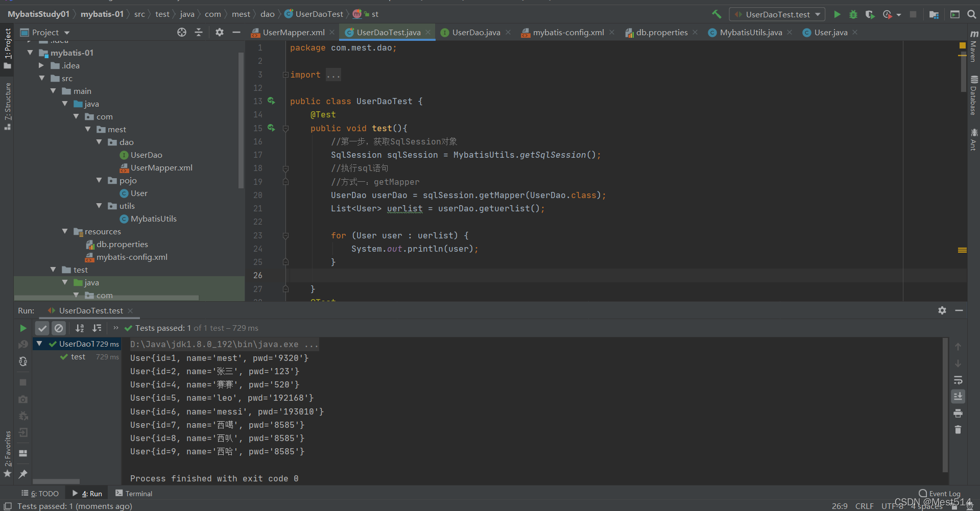Click the Project tree horizontal scrollbar
Viewport: 980px width, 511px height.
(x=106, y=298)
